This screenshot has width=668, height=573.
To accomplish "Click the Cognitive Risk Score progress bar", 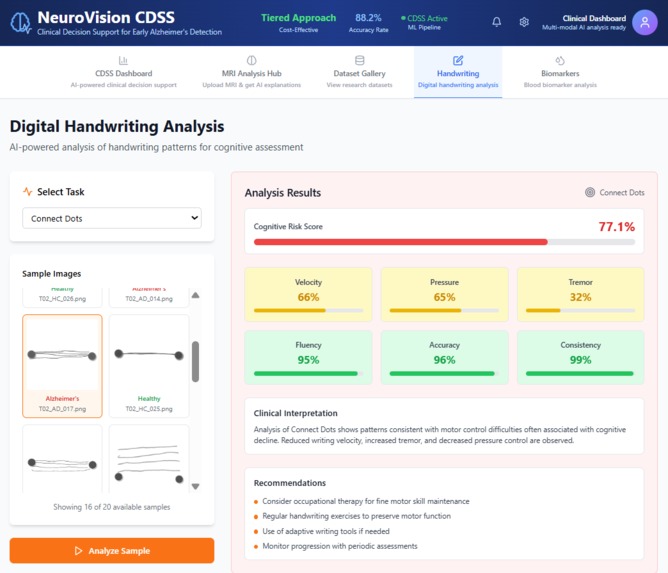I will 444,242.
